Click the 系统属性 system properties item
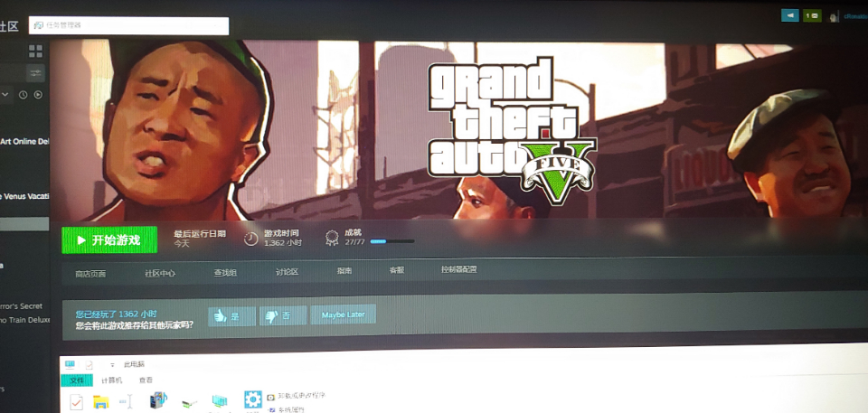 [285, 409]
